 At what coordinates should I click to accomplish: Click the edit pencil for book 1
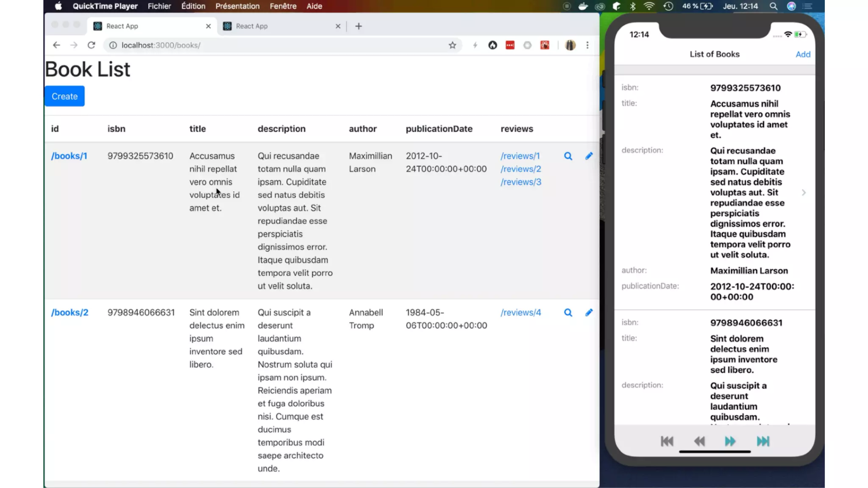coord(589,156)
